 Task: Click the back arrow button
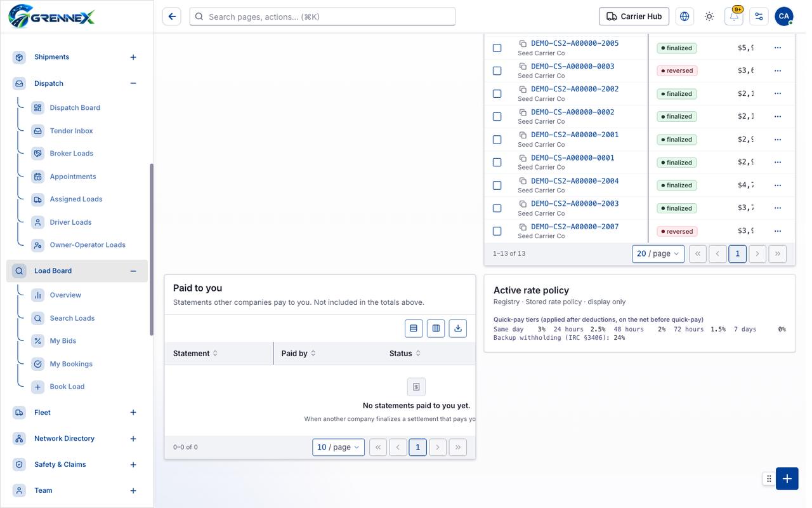172,17
